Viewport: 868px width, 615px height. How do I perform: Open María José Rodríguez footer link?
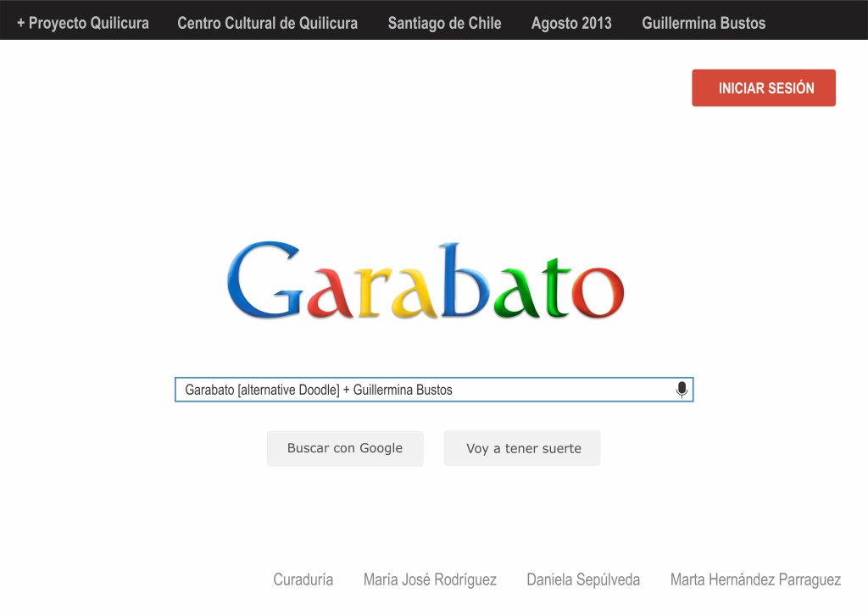(x=430, y=579)
